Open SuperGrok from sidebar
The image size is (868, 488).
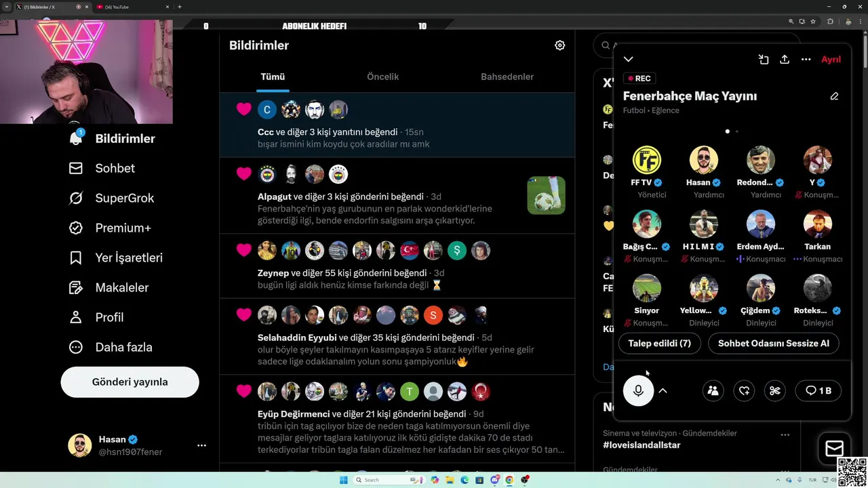coord(111,198)
